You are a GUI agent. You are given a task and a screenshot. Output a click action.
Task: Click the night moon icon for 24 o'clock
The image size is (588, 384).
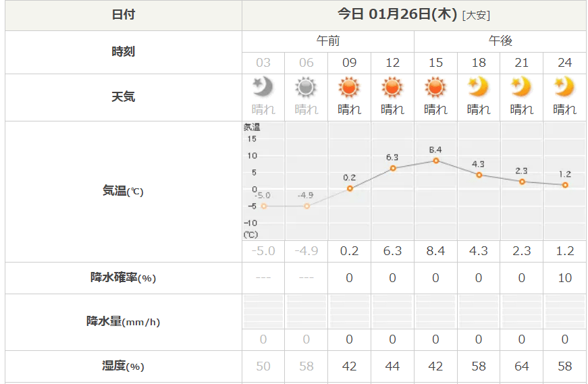point(565,87)
